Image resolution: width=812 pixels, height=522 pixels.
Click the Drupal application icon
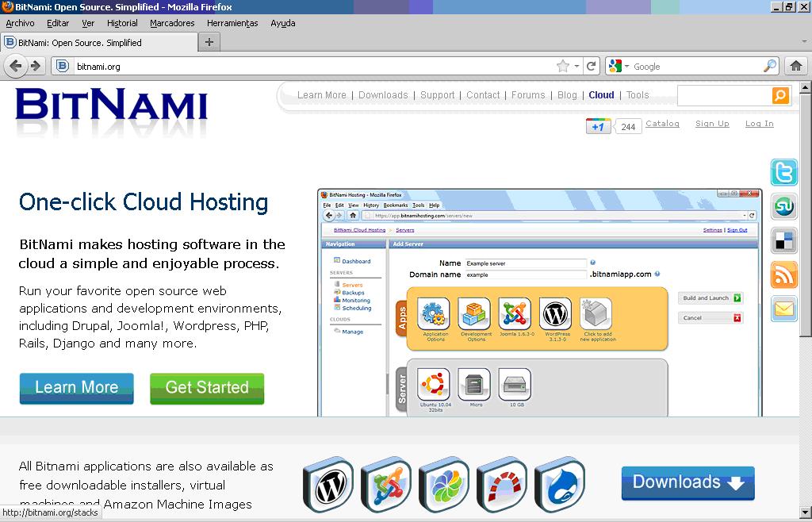pyautogui.click(x=559, y=484)
